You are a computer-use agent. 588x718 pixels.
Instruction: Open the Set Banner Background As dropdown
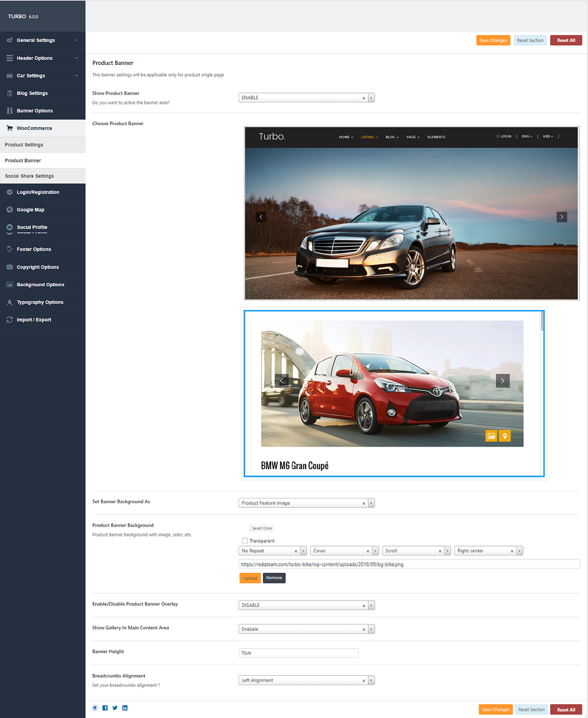(x=371, y=503)
